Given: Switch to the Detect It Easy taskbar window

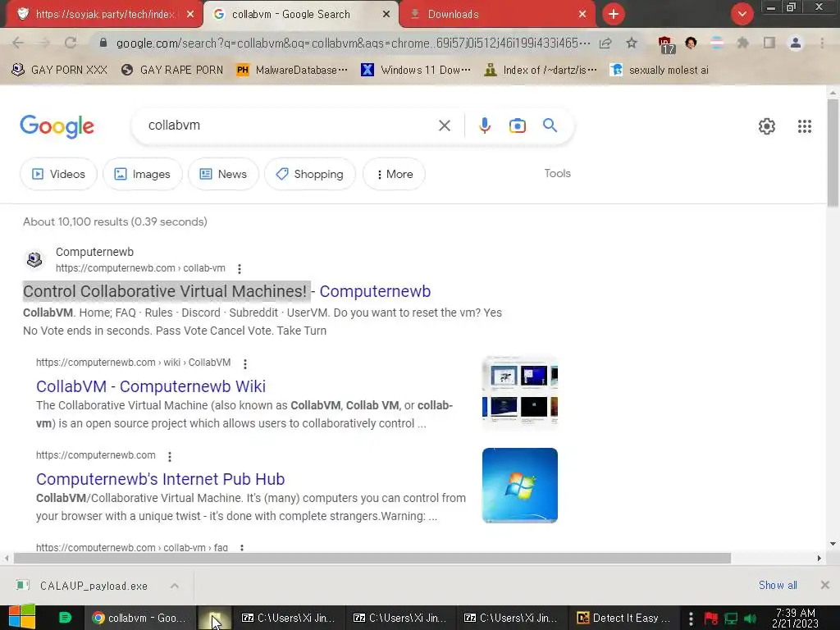Looking at the screenshot, I should [x=623, y=618].
